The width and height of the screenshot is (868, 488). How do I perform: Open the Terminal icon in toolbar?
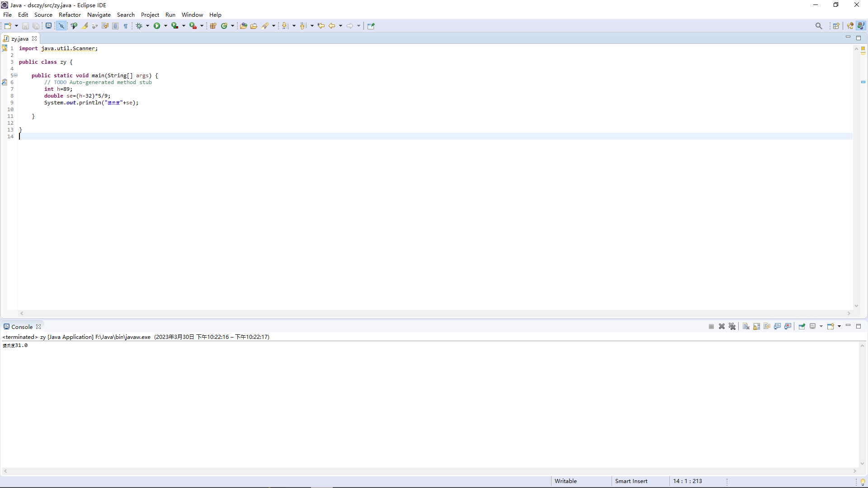pyautogui.click(x=48, y=26)
